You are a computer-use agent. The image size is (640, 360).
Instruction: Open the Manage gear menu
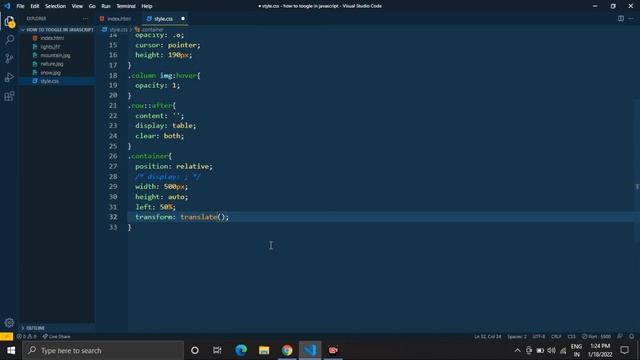tap(9, 322)
